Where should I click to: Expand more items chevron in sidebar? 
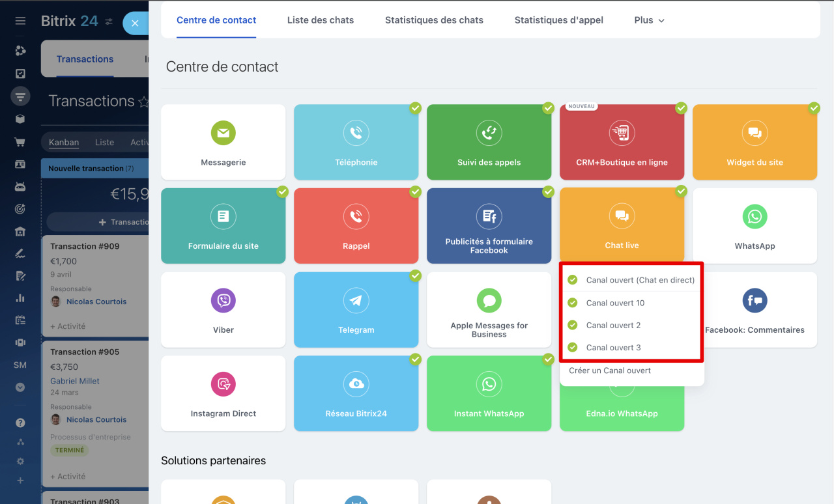pyautogui.click(x=20, y=387)
